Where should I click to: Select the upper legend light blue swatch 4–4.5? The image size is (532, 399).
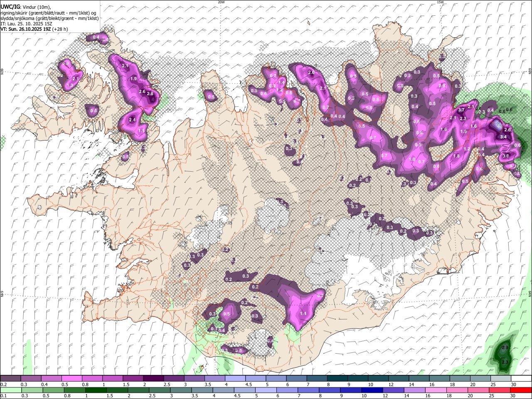235,379
